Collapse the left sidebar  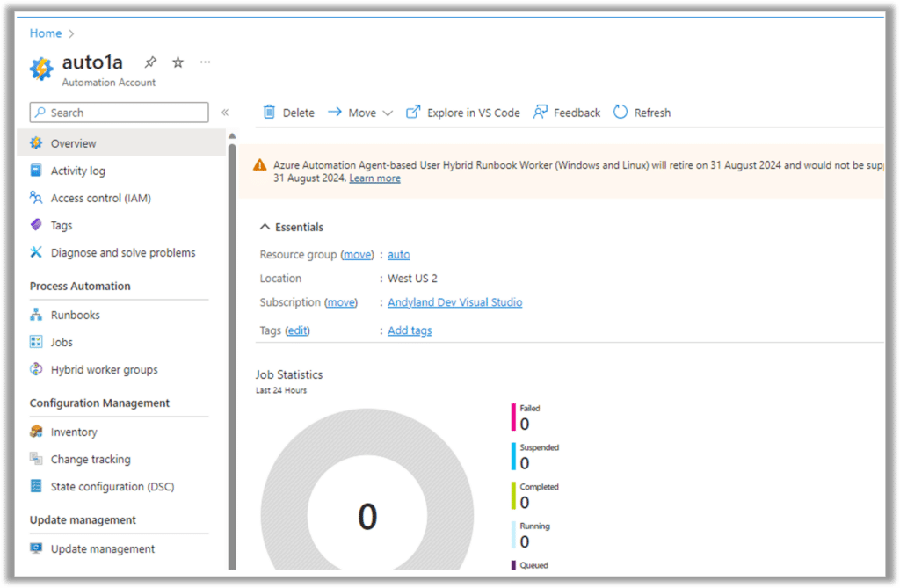[x=225, y=112]
